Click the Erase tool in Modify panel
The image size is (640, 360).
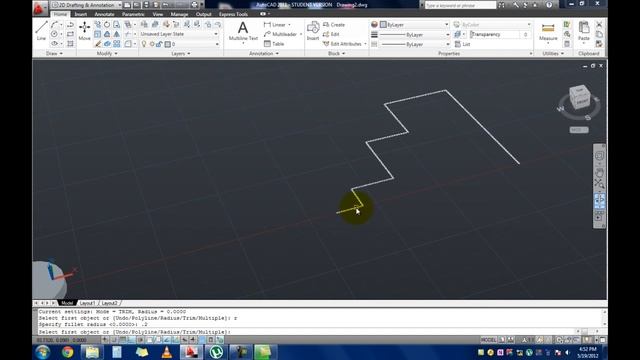point(98,44)
